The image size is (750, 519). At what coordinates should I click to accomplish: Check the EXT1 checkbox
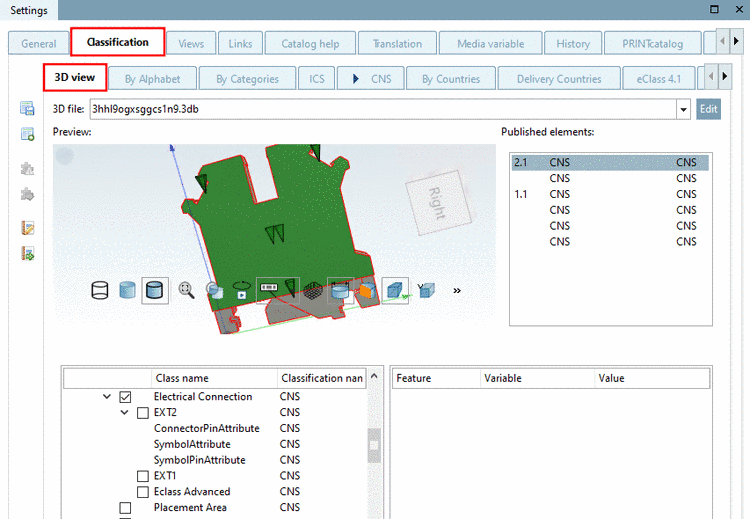[x=142, y=476]
